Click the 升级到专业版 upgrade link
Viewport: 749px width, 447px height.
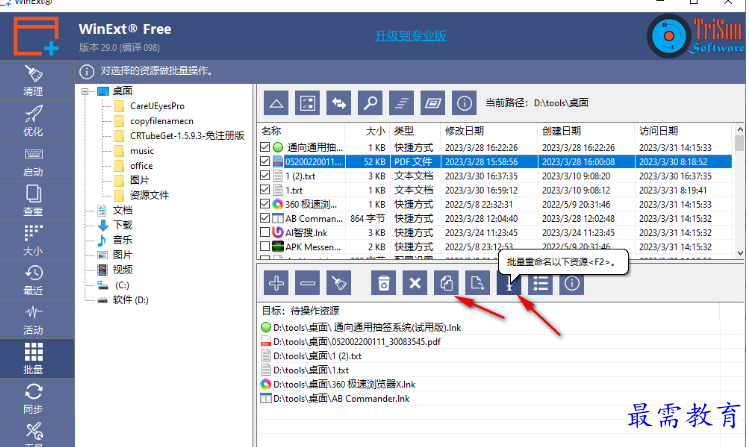[x=410, y=35]
